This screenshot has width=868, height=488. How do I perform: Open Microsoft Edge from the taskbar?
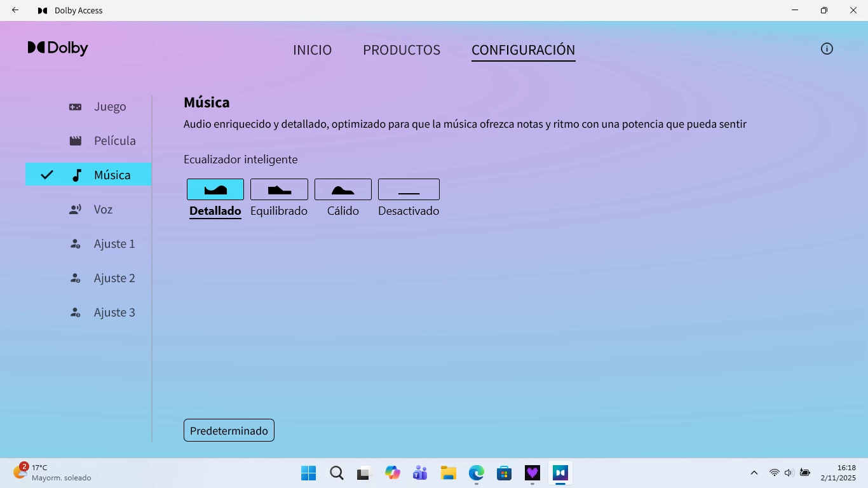(477, 473)
